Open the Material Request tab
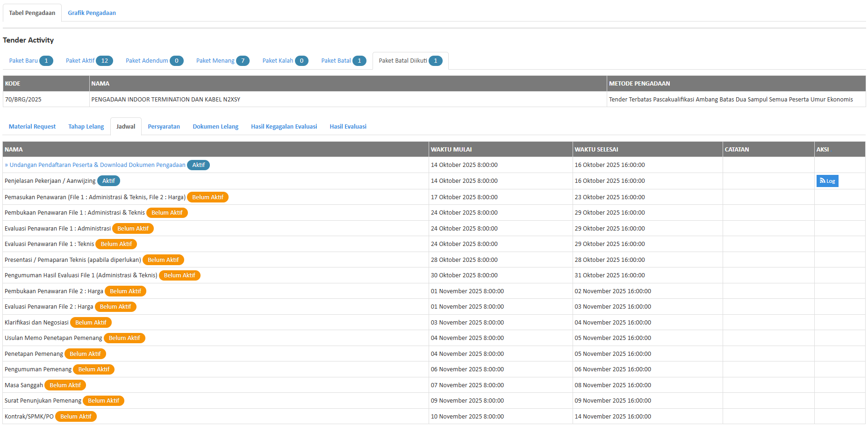 [32, 127]
